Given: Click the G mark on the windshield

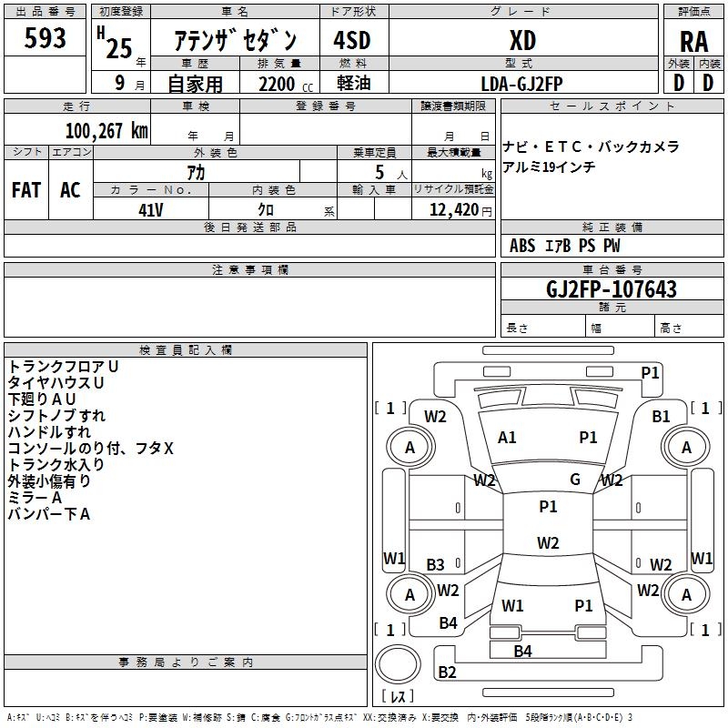Looking at the screenshot, I should (x=575, y=480).
